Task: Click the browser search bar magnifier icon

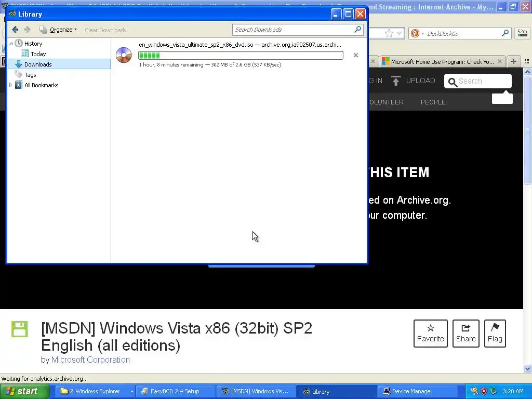Action: 505,33
